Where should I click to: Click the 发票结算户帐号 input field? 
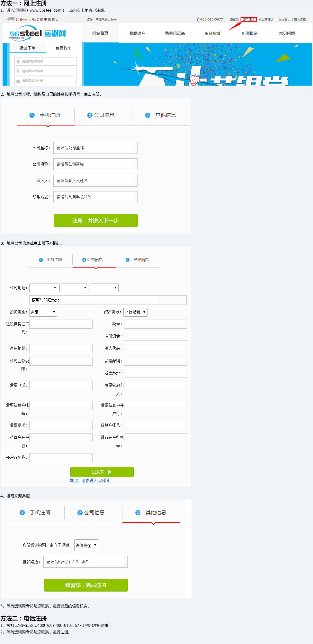61,406
